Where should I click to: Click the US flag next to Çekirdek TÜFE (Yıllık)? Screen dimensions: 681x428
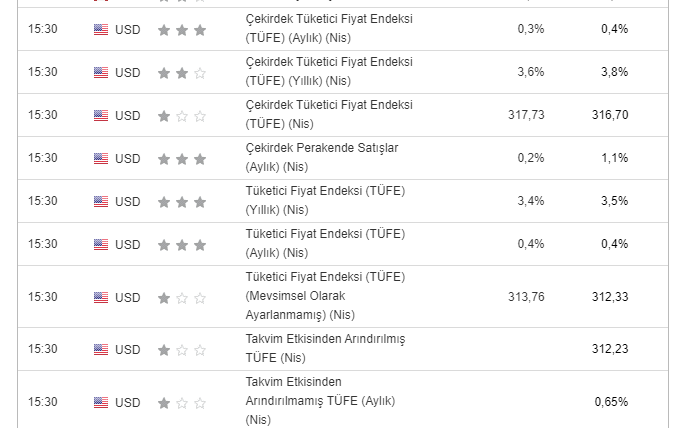pyautogui.click(x=100, y=72)
